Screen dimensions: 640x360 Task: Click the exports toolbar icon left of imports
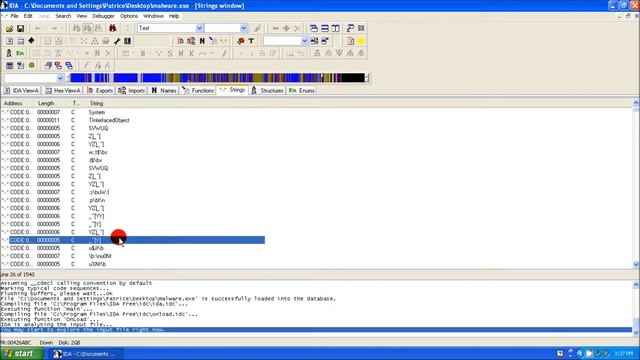click(180, 41)
